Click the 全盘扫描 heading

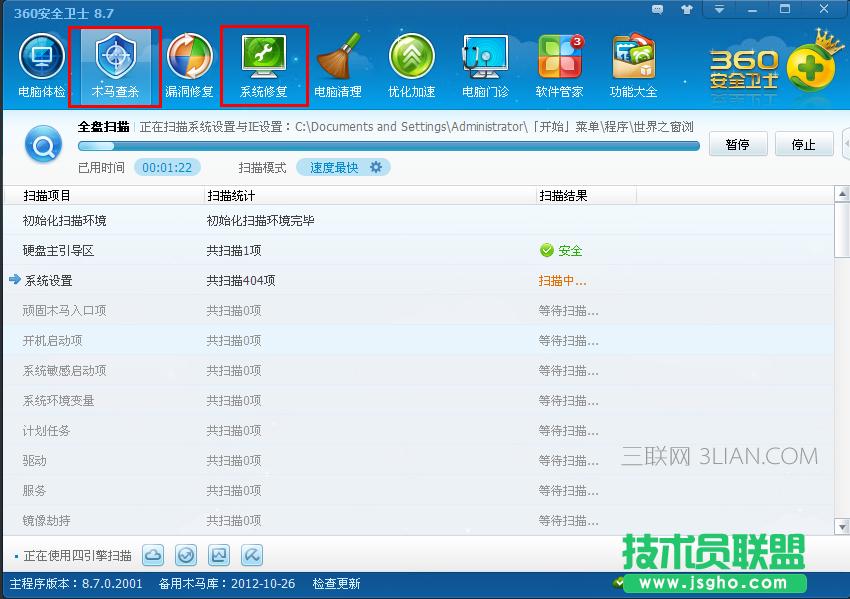tap(104, 126)
